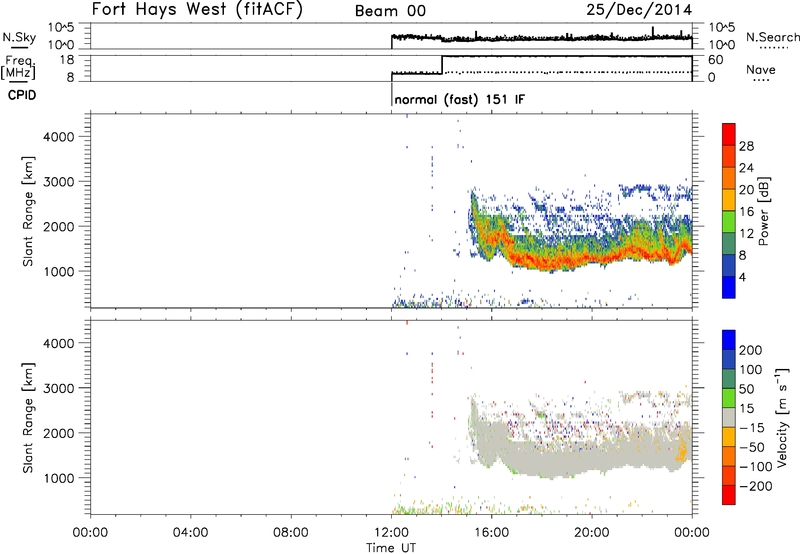Click the '24' power colorbar label

746,168
